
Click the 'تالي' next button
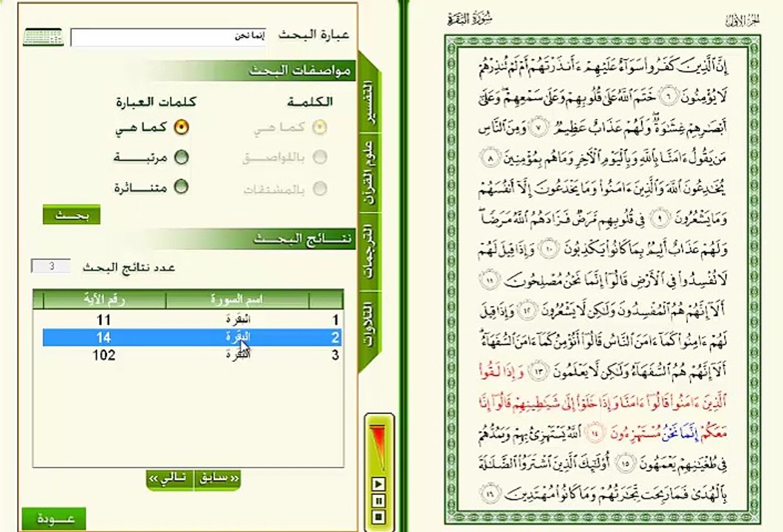[170, 479]
